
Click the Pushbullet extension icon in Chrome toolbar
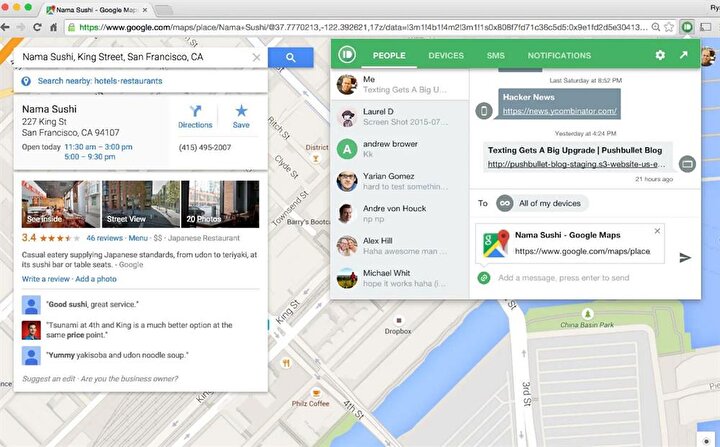[687, 27]
